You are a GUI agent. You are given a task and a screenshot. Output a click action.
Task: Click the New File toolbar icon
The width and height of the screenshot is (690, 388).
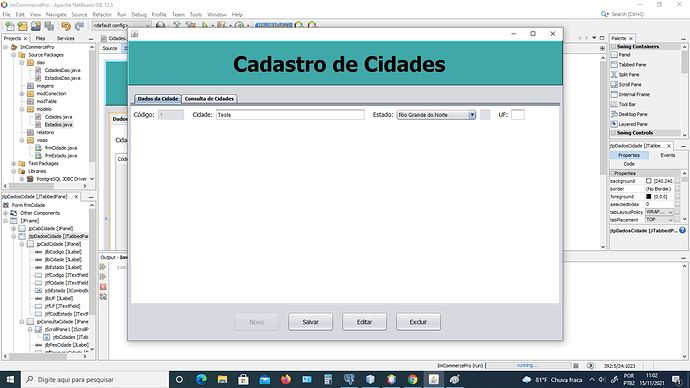(9, 26)
